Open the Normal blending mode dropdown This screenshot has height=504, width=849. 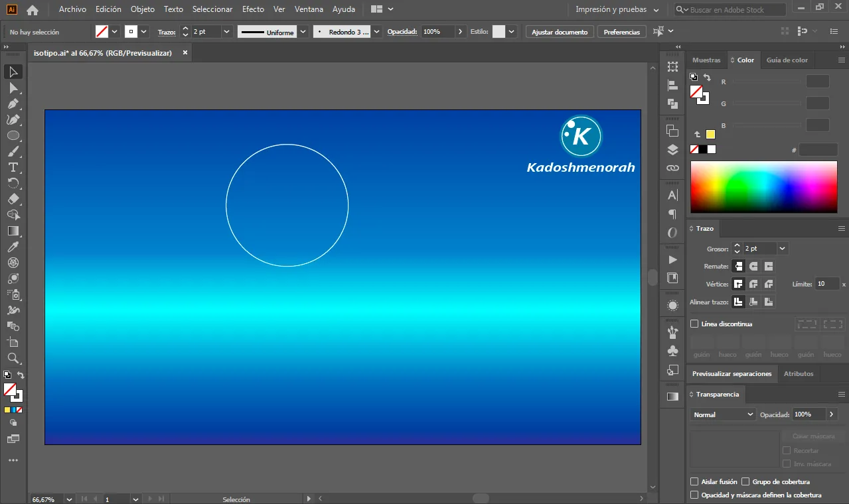[723, 414]
